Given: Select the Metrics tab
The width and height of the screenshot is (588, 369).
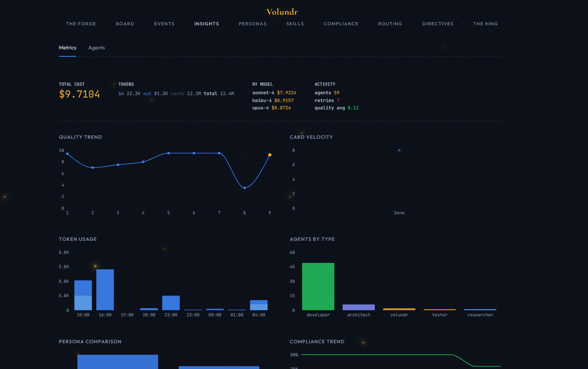Looking at the screenshot, I should 67,48.
